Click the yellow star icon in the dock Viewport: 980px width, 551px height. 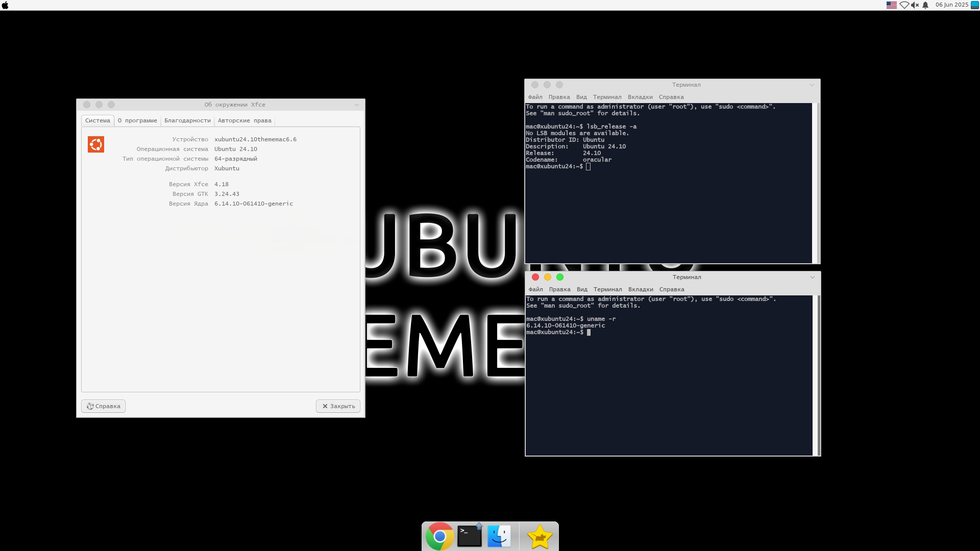click(540, 537)
